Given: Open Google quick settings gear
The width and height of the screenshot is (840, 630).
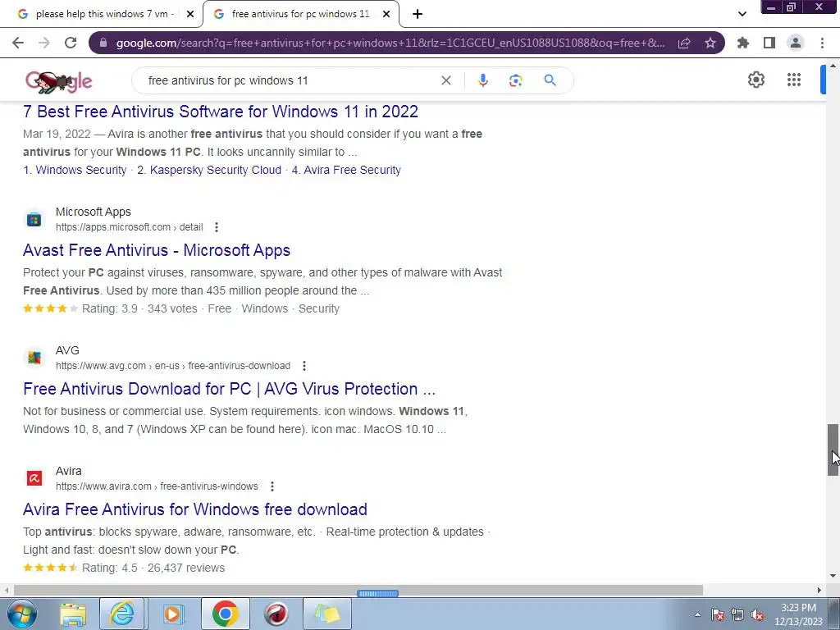Looking at the screenshot, I should tap(756, 80).
